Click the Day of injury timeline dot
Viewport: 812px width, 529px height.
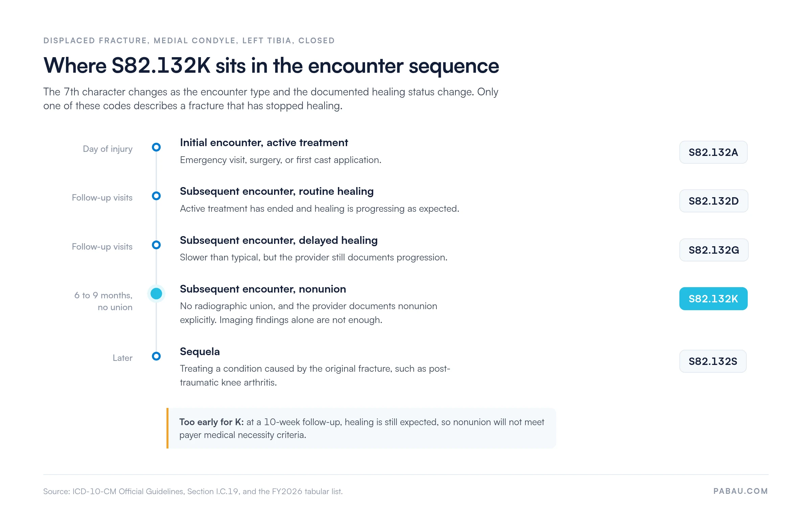pyautogui.click(x=156, y=147)
